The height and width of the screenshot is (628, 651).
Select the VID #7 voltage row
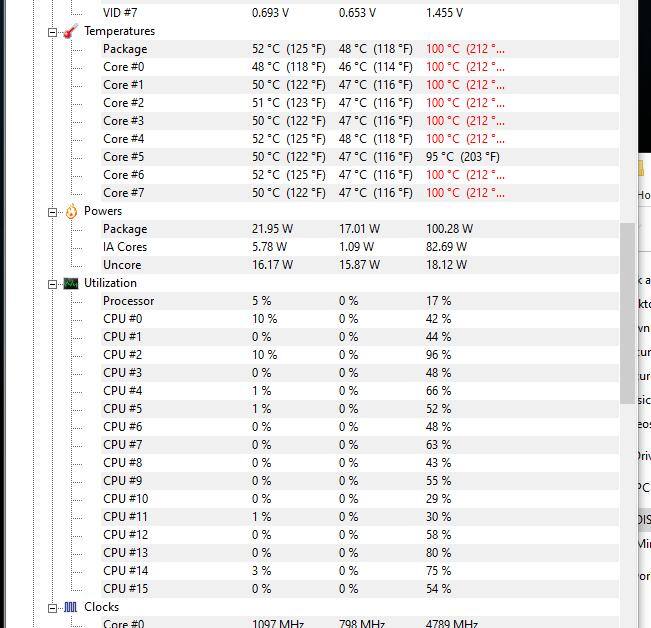pyautogui.click(x=120, y=13)
